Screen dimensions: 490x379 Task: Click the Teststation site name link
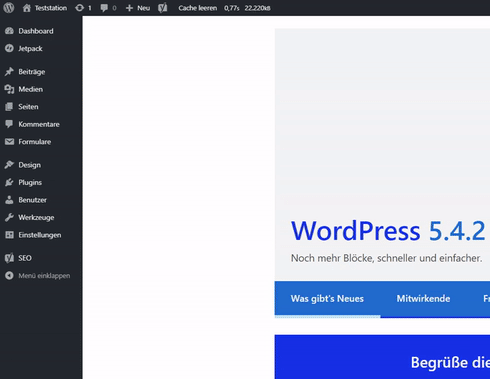(x=51, y=8)
